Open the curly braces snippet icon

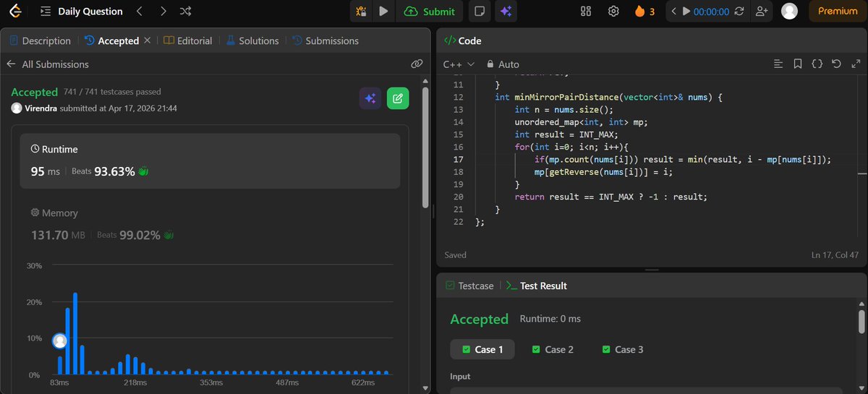pyautogui.click(x=817, y=64)
